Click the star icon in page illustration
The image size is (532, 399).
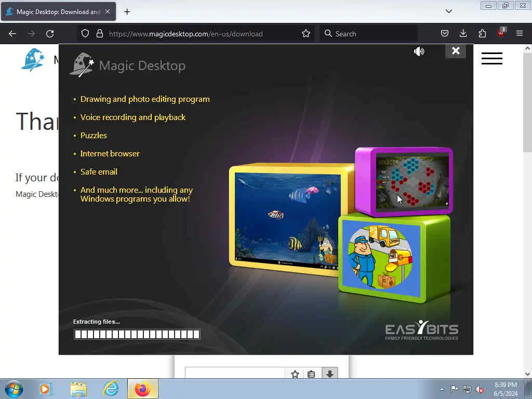[x=295, y=374]
